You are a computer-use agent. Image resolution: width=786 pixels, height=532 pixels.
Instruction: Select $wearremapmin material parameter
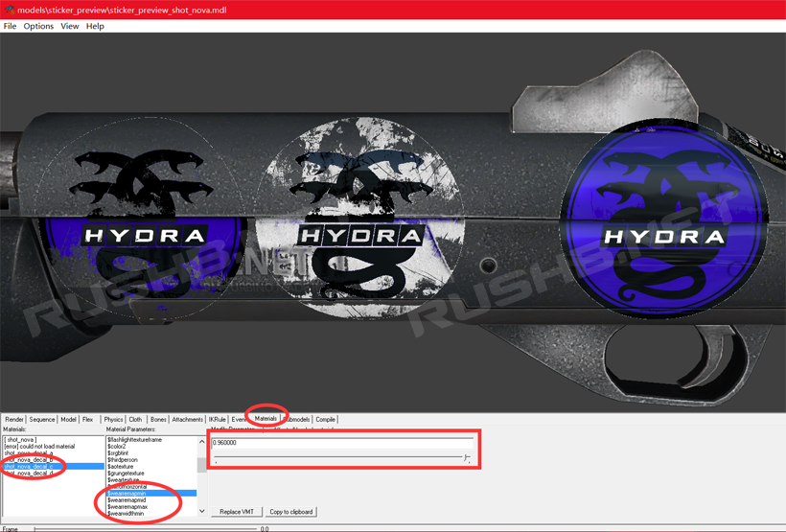(127, 494)
